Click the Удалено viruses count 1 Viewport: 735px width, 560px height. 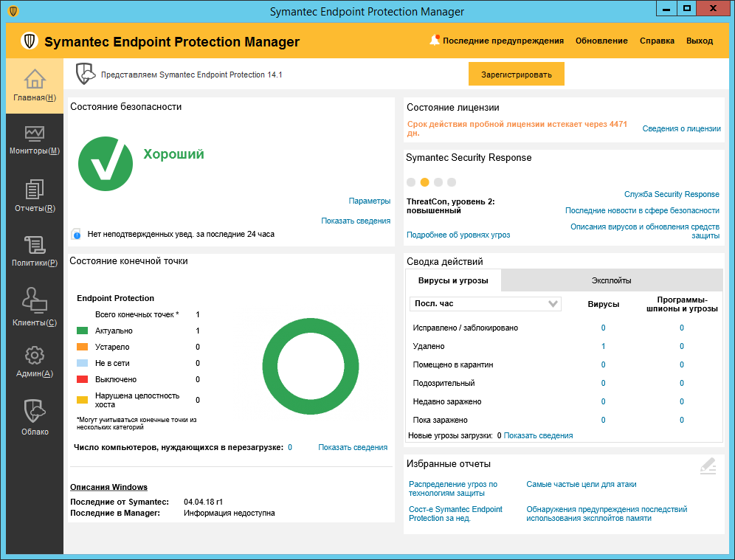(604, 346)
